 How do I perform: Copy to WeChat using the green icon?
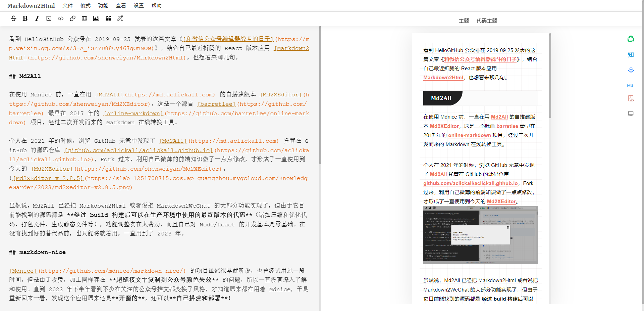point(631,39)
